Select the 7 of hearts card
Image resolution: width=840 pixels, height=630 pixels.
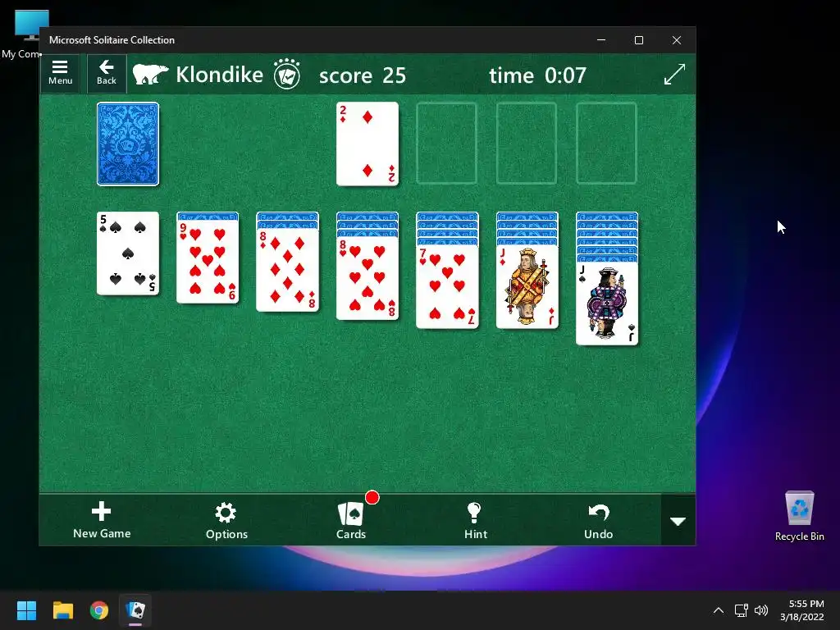(x=447, y=287)
